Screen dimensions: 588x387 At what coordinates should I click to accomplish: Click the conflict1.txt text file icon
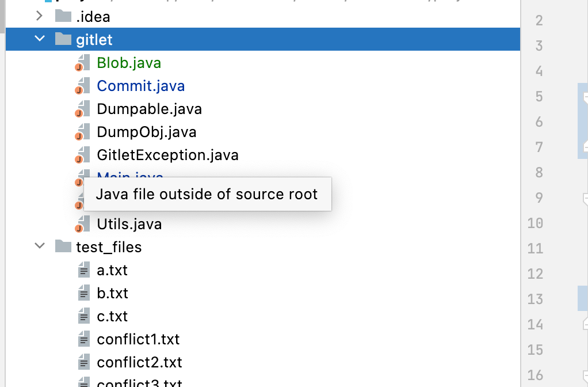click(84, 339)
